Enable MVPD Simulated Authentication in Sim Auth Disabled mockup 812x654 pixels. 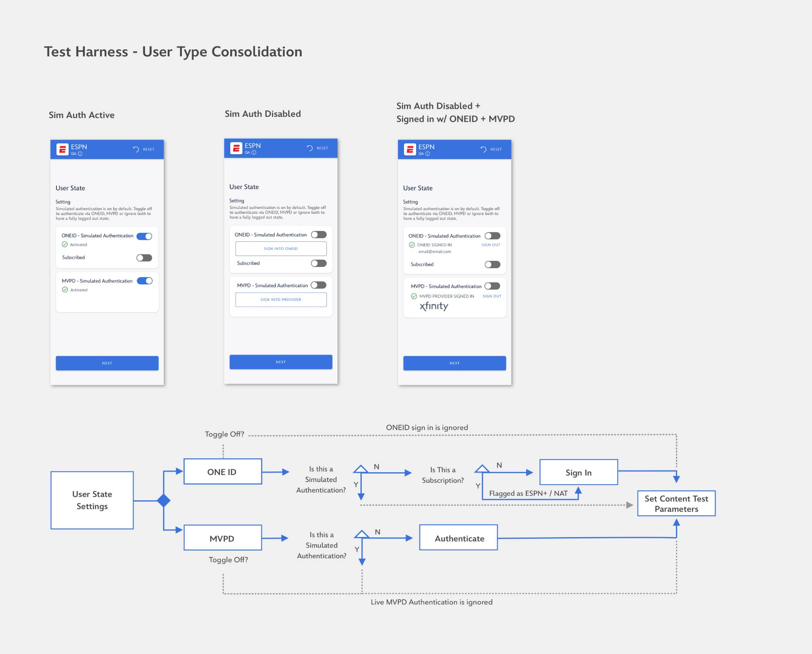coord(319,285)
